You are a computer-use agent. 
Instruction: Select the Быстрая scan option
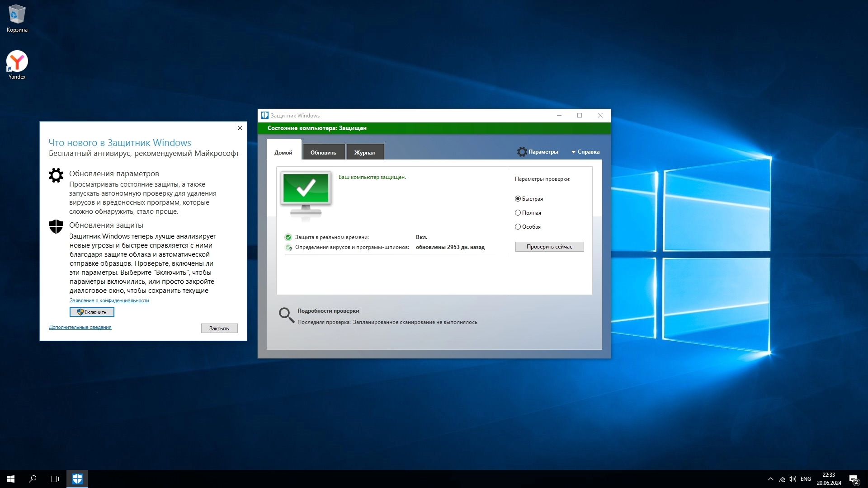[x=518, y=199]
